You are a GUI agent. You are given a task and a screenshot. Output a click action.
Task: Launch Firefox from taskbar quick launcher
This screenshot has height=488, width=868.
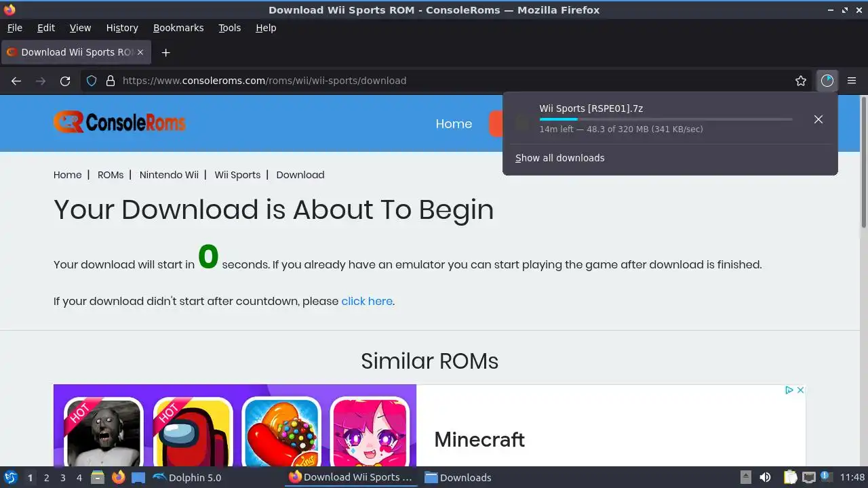(118, 477)
